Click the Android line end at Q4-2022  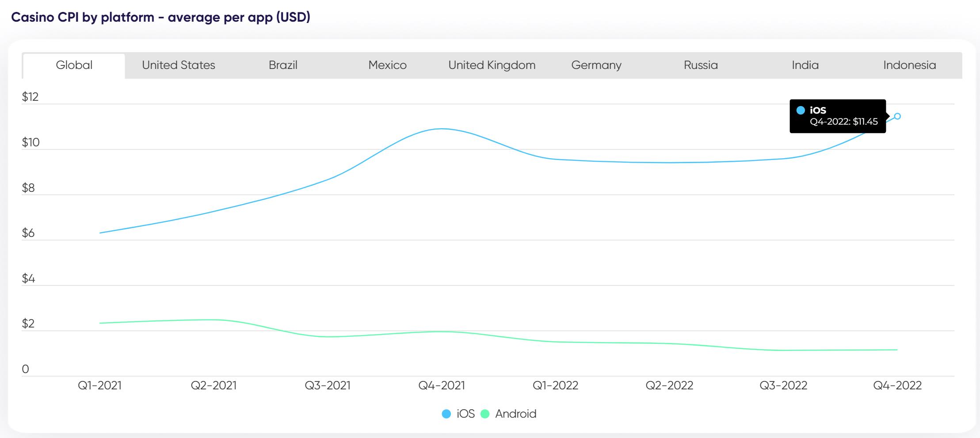point(896,350)
